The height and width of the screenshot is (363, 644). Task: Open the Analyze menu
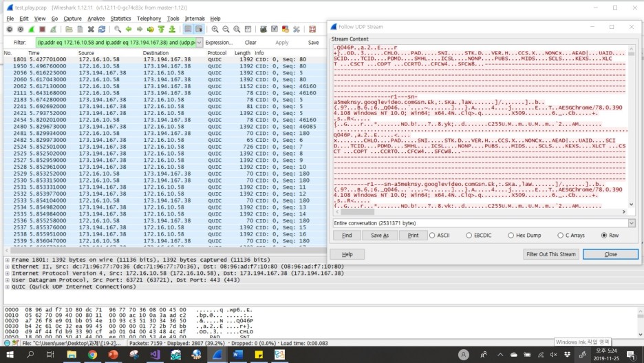[x=96, y=19]
